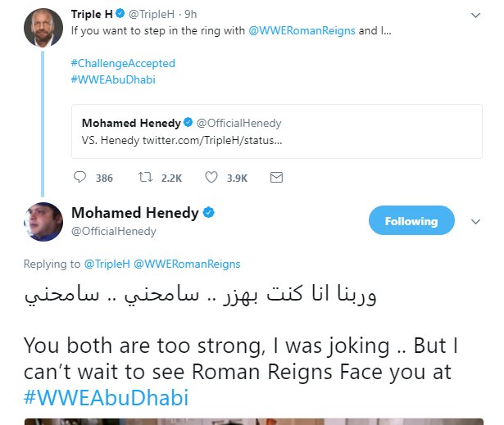Image resolution: width=504 pixels, height=425 pixels.
Task: Click the Mohamed Henedy display name in reply
Action: coord(135,213)
